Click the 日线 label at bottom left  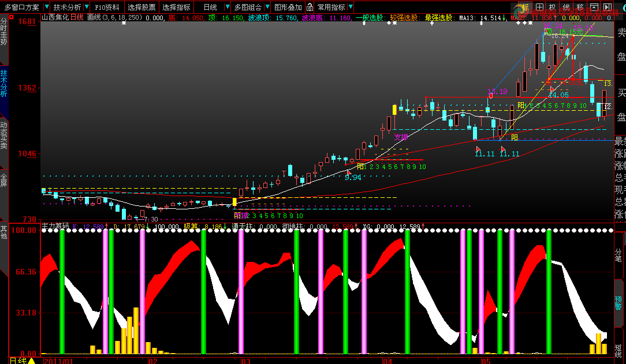tap(17, 361)
